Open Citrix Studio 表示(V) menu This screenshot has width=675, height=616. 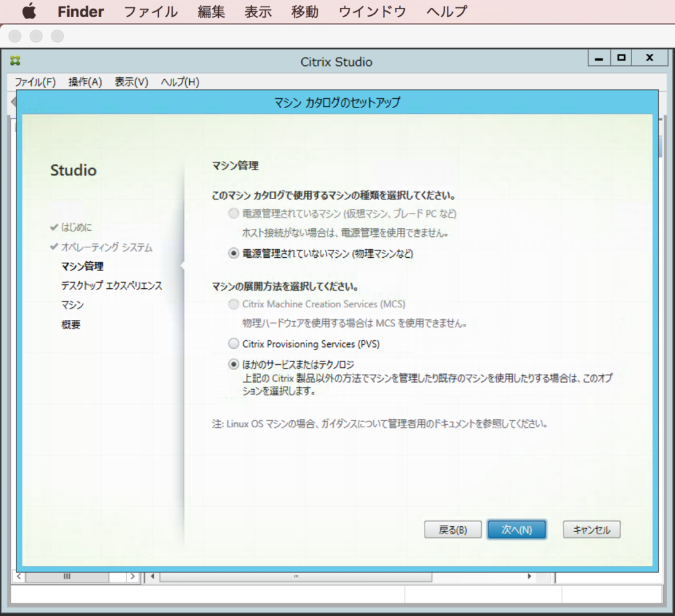coord(131,82)
